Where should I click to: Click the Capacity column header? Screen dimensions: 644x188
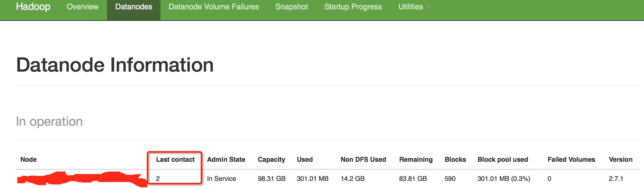click(x=271, y=160)
